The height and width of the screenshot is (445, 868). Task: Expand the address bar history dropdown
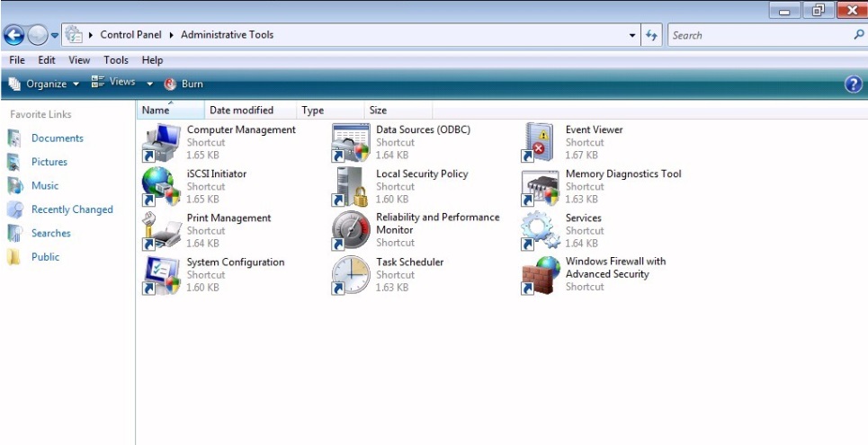(x=632, y=35)
